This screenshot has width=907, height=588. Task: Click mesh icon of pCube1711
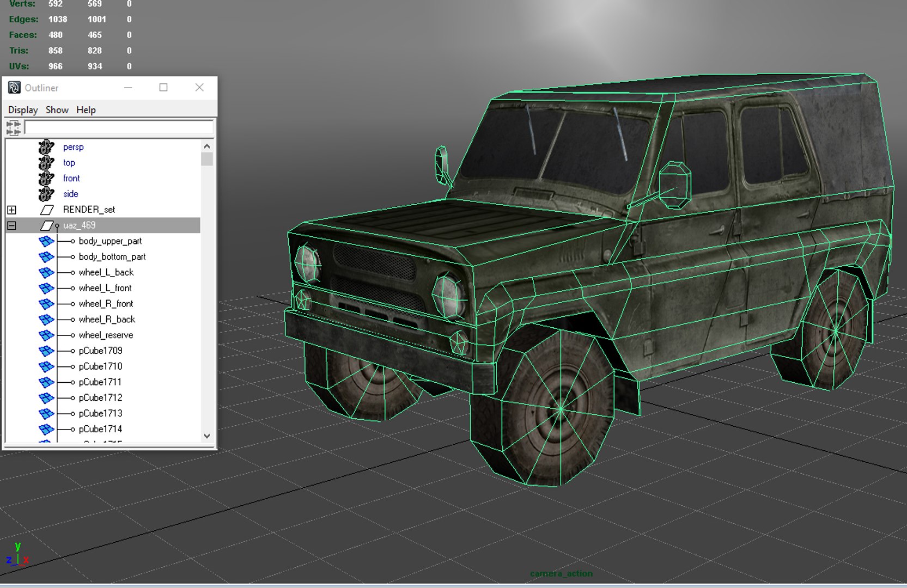coord(46,382)
